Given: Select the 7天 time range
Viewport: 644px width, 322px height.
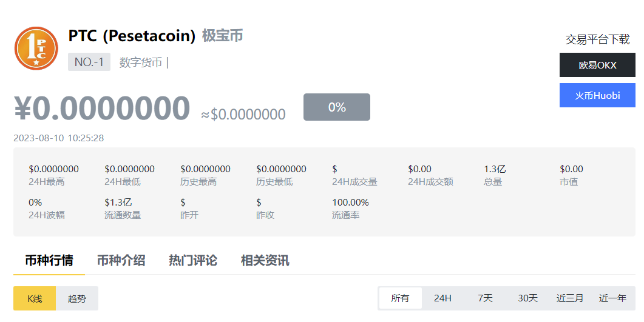Looking at the screenshot, I should (x=485, y=298).
